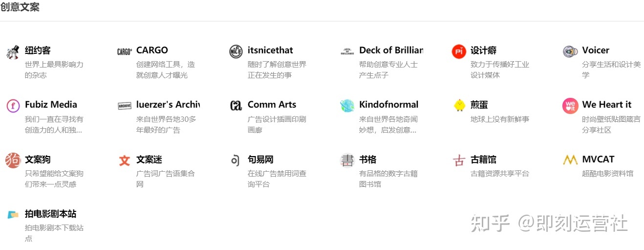The height and width of the screenshot is (250, 644).
Task: Select the orange 文案迷 icon
Action: (x=125, y=160)
